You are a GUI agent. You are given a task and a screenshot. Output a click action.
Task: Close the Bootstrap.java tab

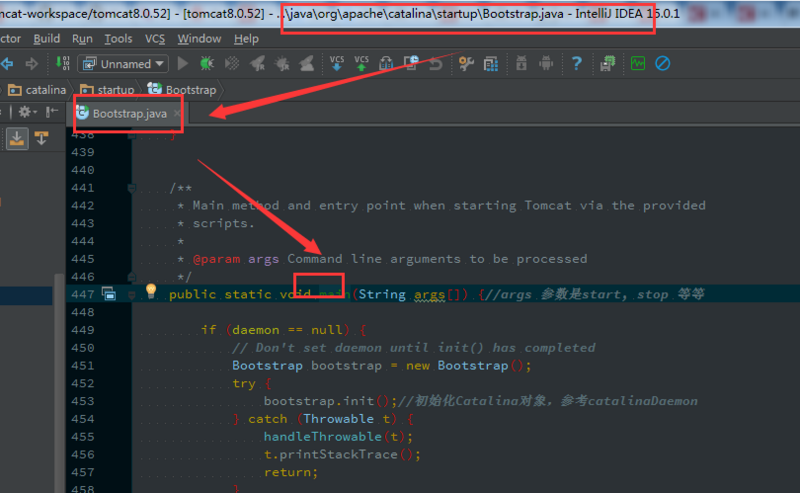[x=177, y=113]
